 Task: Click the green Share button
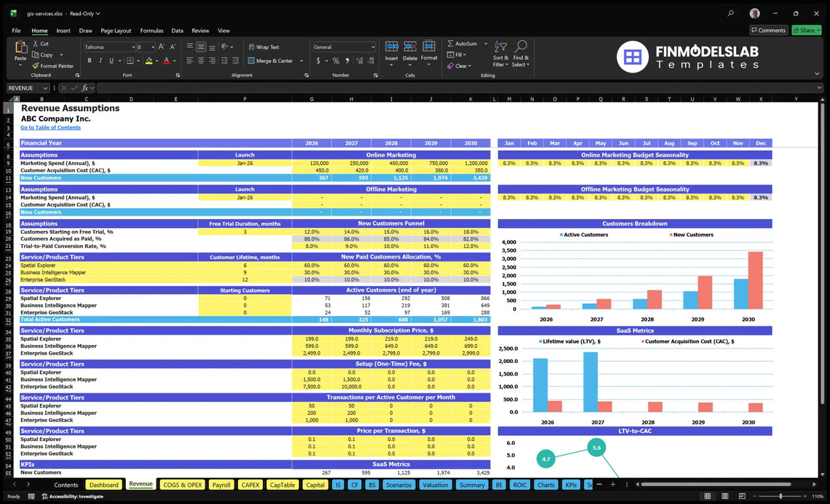806,30
